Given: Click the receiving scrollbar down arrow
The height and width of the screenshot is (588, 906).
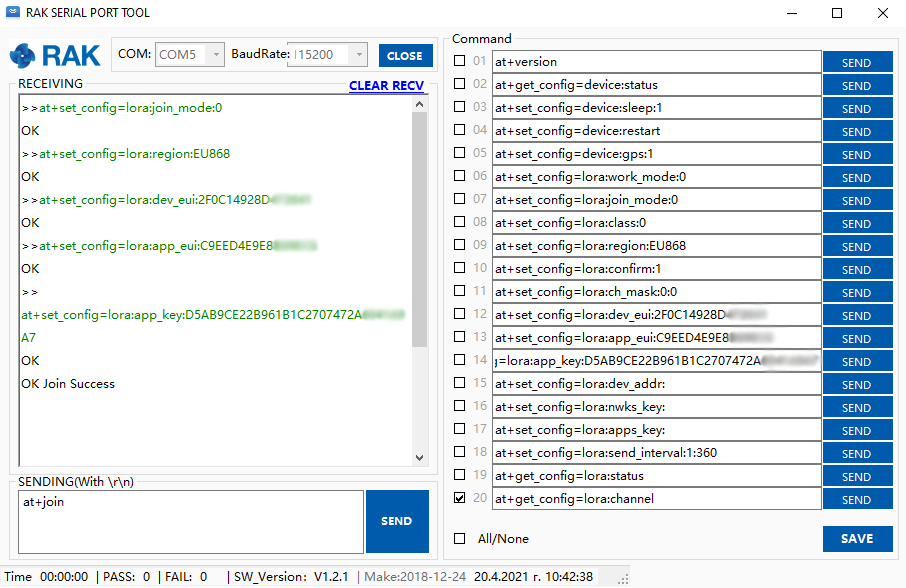Looking at the screenshot, I should [420, 457].
